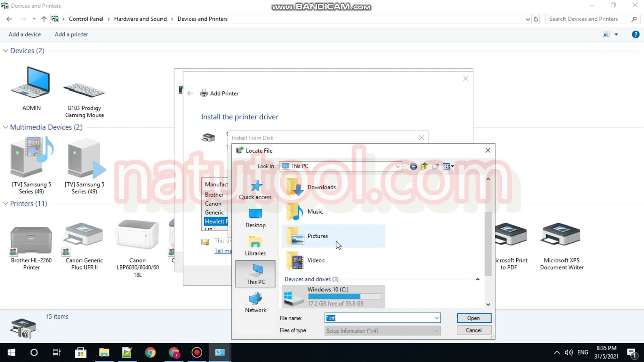Select This PC in Locate File sidebar
The width and height of the screenshot is (644, 362).
click(x=255, y=274)
